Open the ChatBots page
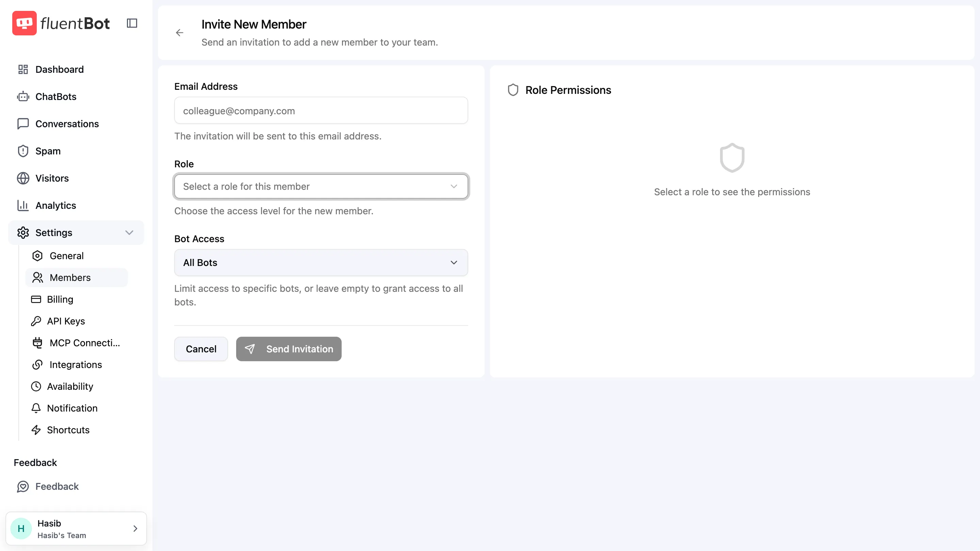980x551 pixels. tap(76, 97)
